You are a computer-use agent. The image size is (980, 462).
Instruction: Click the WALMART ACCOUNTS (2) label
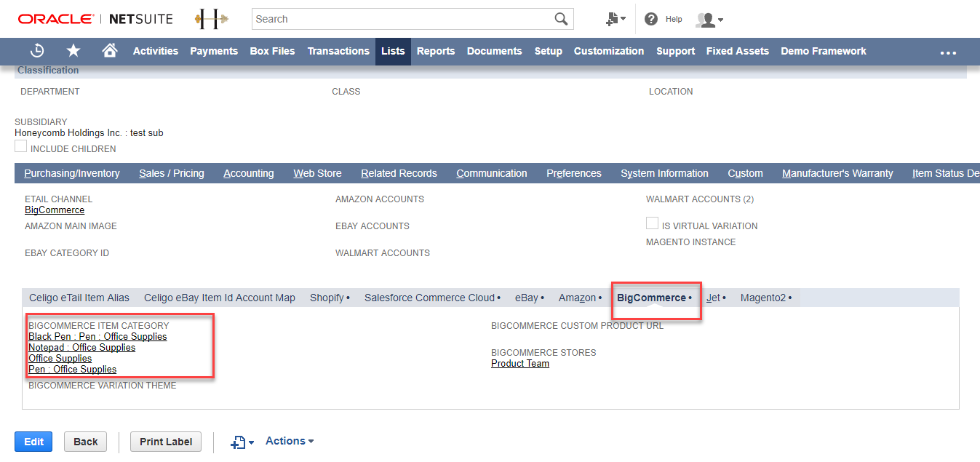tap(700, 199)
